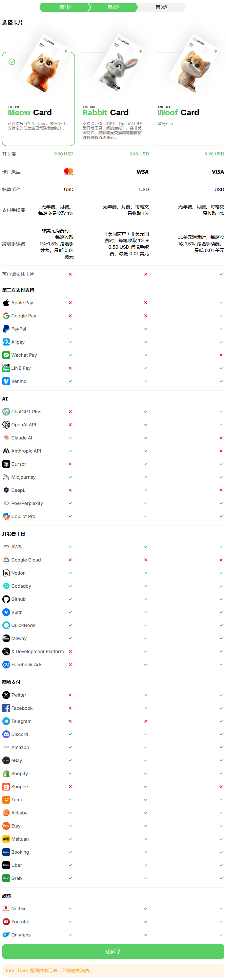Click the Apple Pay icon
This screenshot has height=980, width=226.
[x=6, y=303]
